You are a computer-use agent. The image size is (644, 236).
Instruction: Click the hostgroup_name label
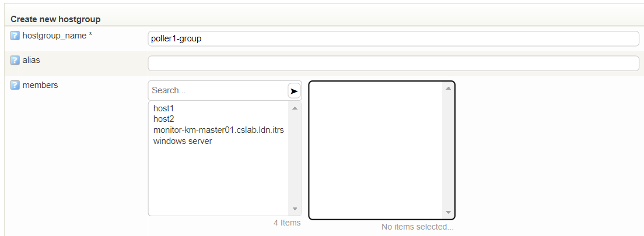pos(57,36)
